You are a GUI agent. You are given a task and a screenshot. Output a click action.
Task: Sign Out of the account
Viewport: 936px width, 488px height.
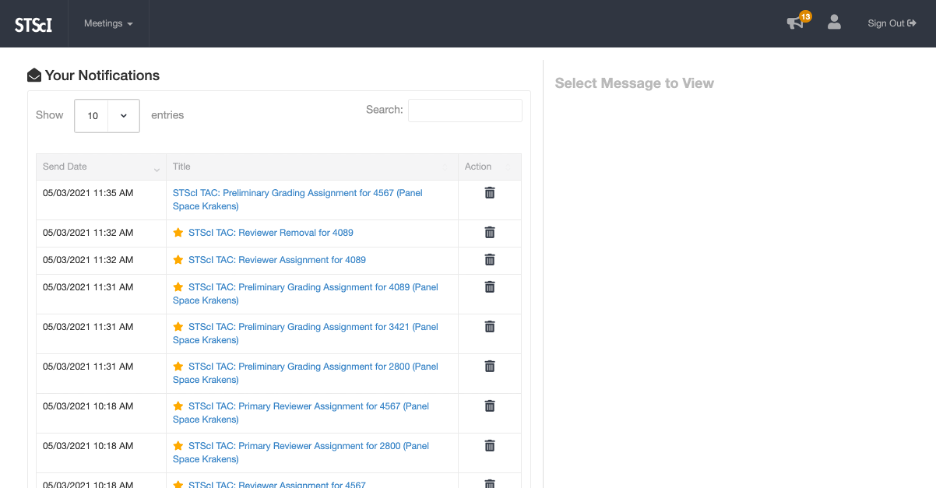point(891,23)
